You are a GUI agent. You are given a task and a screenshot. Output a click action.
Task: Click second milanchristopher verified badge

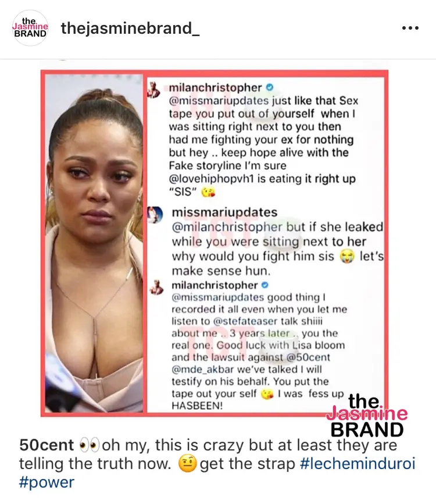[x=265, y=285]
